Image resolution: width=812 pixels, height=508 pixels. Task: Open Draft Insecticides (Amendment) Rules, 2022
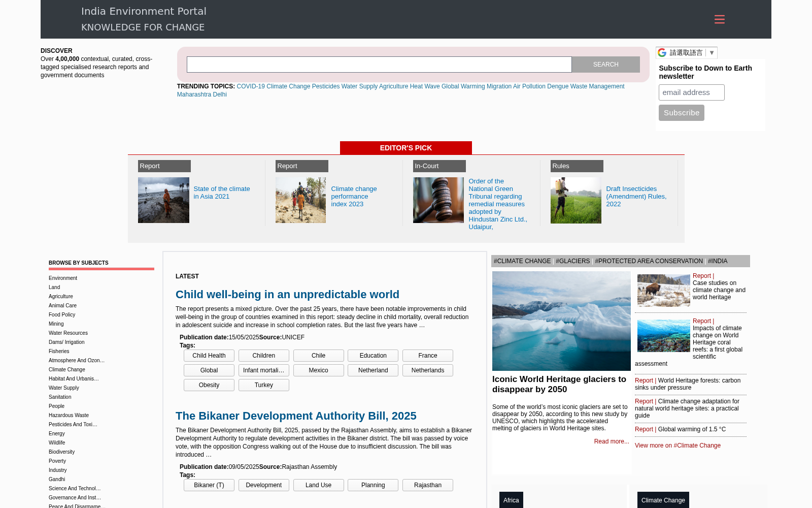tap(636, 196)
